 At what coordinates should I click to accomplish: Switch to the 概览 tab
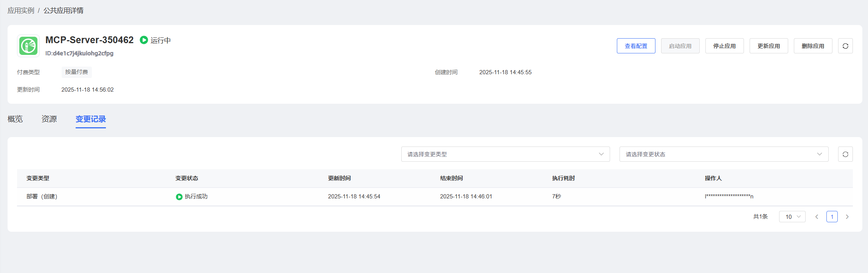15,119
